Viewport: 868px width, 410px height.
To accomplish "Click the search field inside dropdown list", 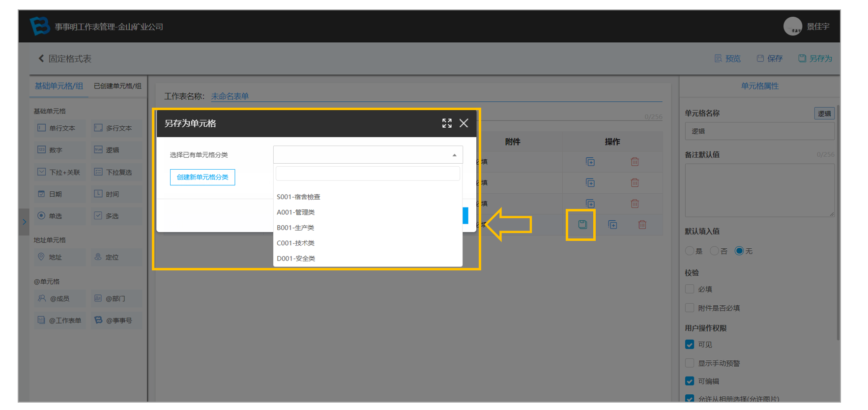I will point(368,174).
